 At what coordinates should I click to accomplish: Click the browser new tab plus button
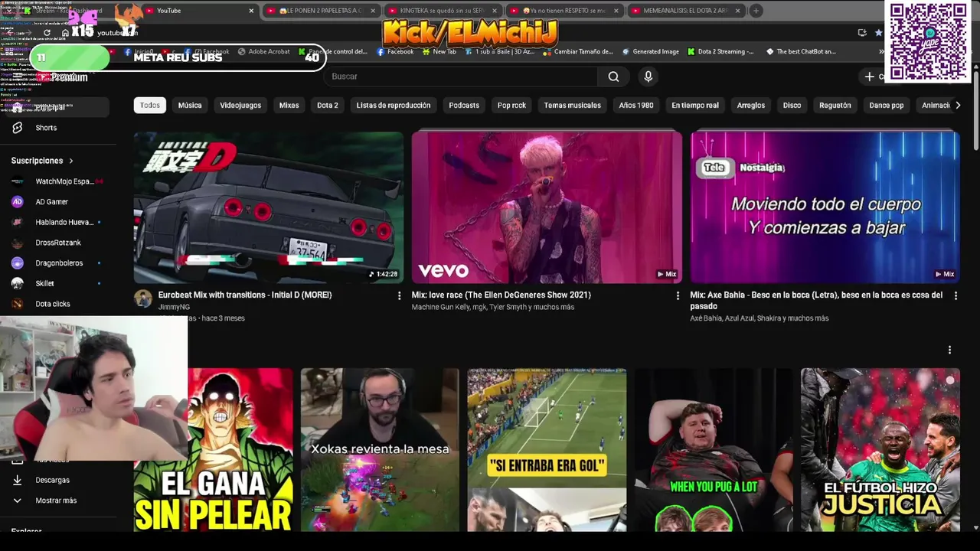point(756,11)
